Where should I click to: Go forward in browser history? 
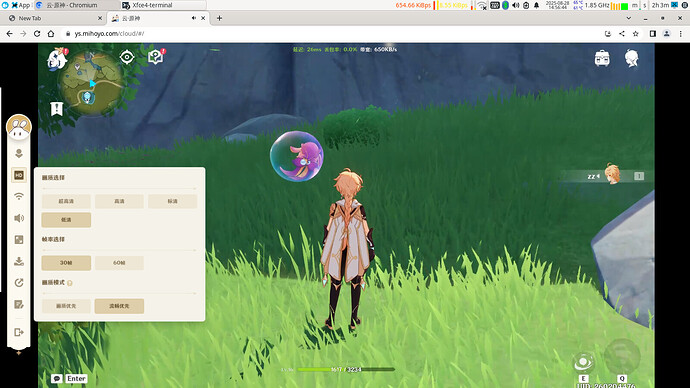coord(23,33)
